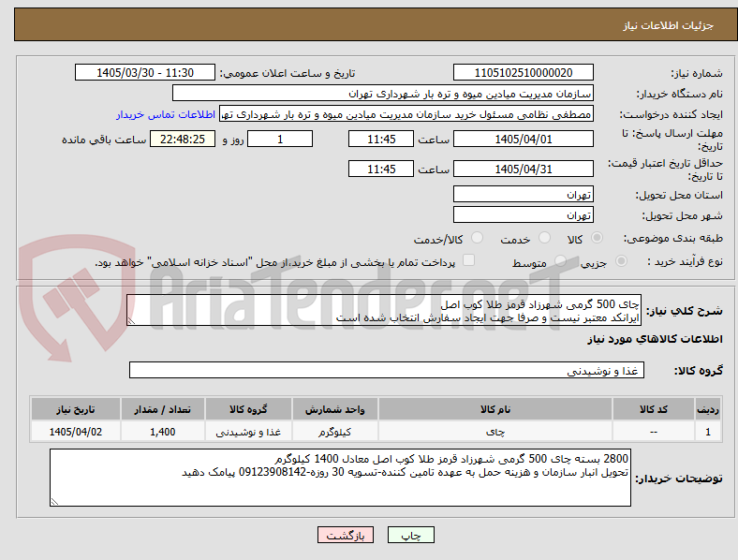
Task: Select the جزیی purchase type radio
Action: point(621,260)
